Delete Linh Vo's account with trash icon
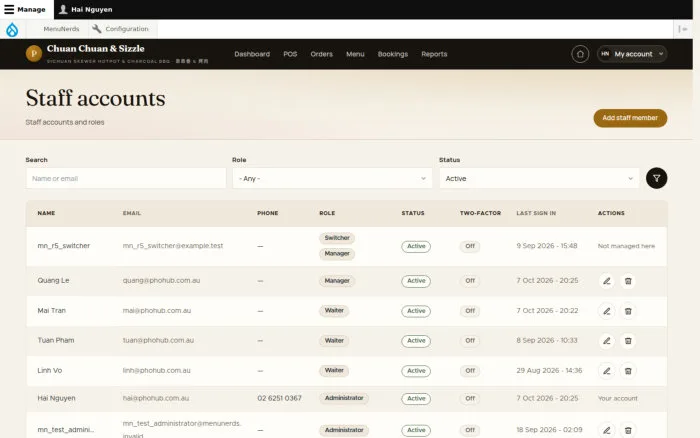700x438 pixels. point(628,371)
